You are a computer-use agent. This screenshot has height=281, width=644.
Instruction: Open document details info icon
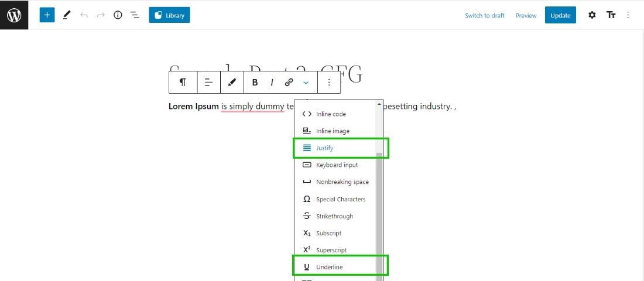pyautogui.click(x=118, y=15)
